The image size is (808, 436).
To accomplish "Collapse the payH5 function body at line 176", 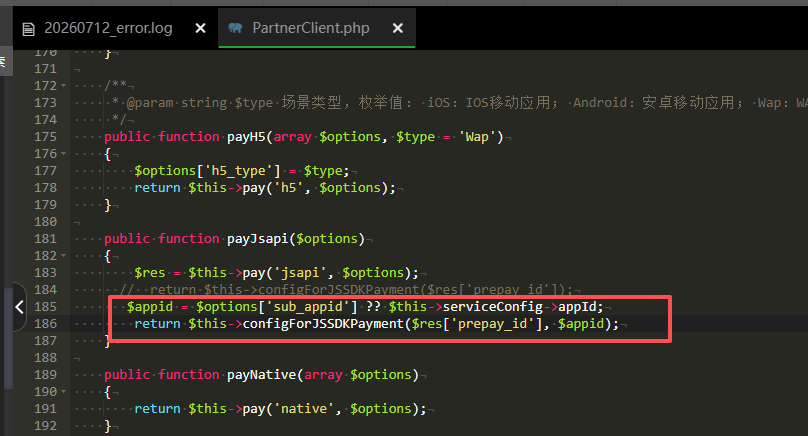I will pos(63,154).
